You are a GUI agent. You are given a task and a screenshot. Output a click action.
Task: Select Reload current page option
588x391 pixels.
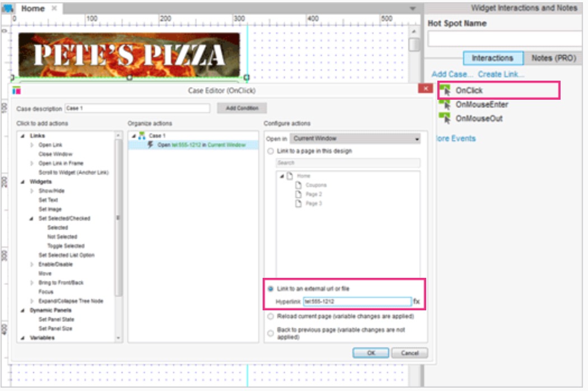271,316
